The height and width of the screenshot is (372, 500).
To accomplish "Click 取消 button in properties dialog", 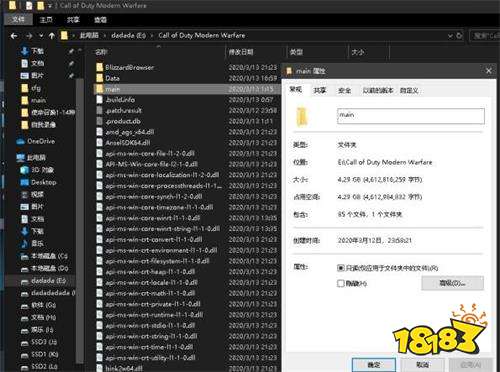I will pyautogui.click(x=422, y=365).
